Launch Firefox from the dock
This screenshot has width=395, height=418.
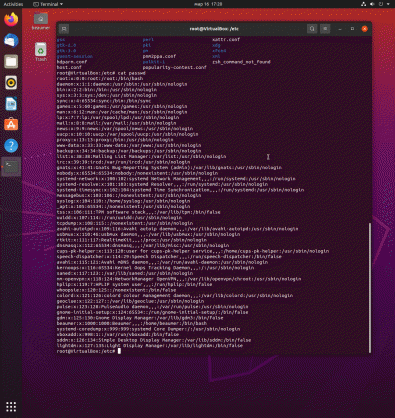click(x=11, y=19)
